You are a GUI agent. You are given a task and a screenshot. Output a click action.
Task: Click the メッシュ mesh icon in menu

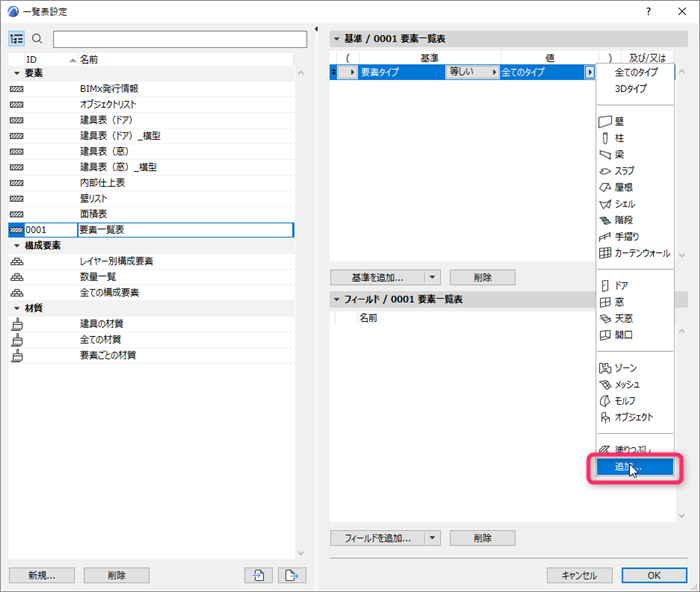coord(605,385)
